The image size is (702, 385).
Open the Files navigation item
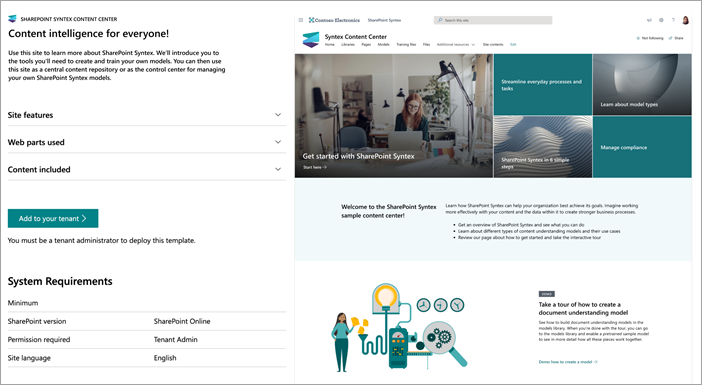(x=427, y=45)
